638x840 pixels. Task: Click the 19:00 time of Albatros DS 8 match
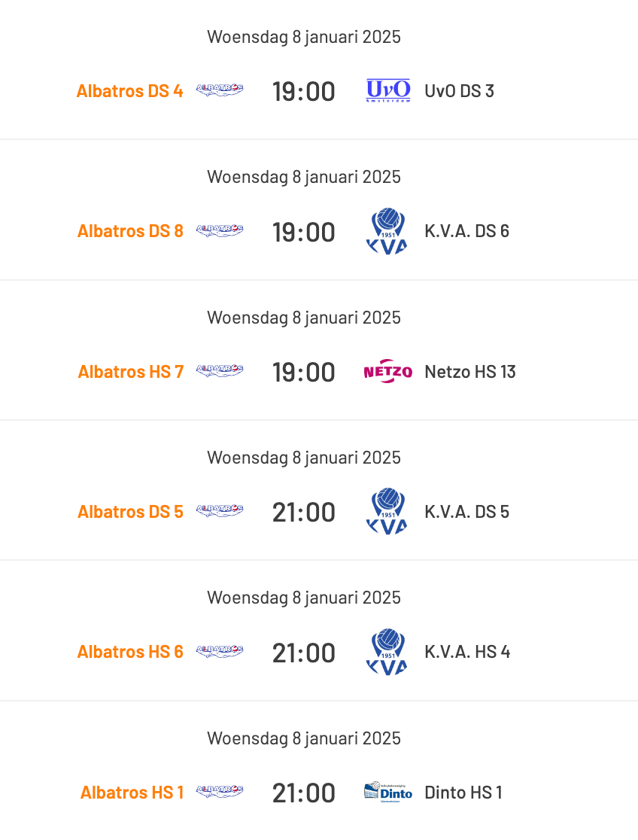tap(304, 232)
